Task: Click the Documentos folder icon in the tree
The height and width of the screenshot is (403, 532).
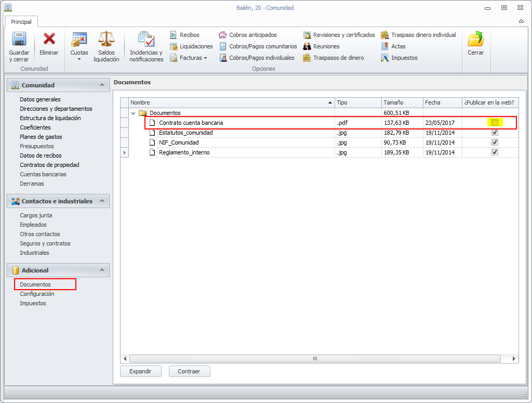Action: (142, 113)
